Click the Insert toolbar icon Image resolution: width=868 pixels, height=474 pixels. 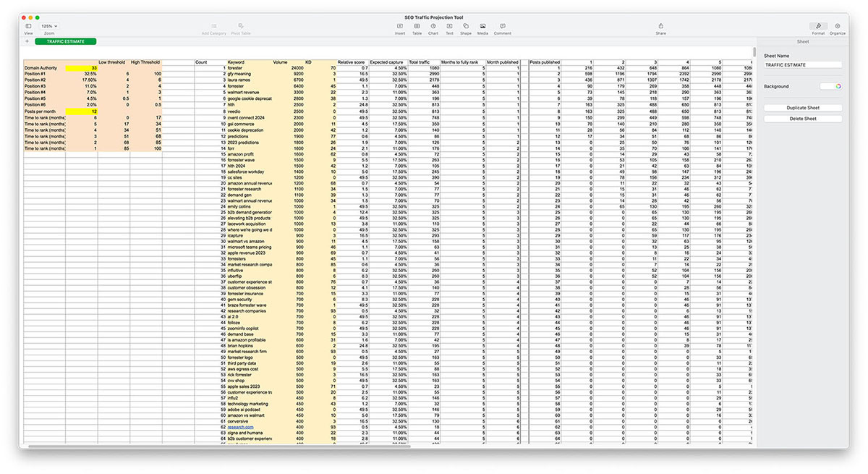click(x=399, y=26)
